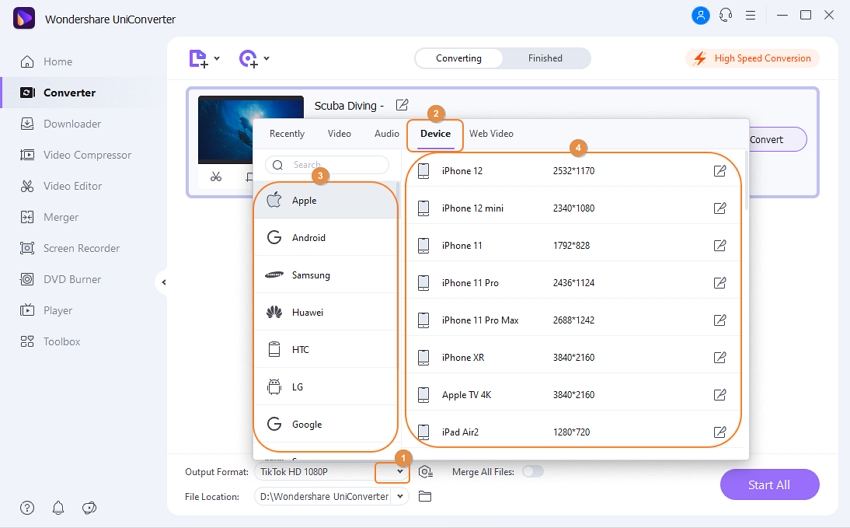Edit the iPhone XR preset settings
850x528 pixels.
(719, 358)
